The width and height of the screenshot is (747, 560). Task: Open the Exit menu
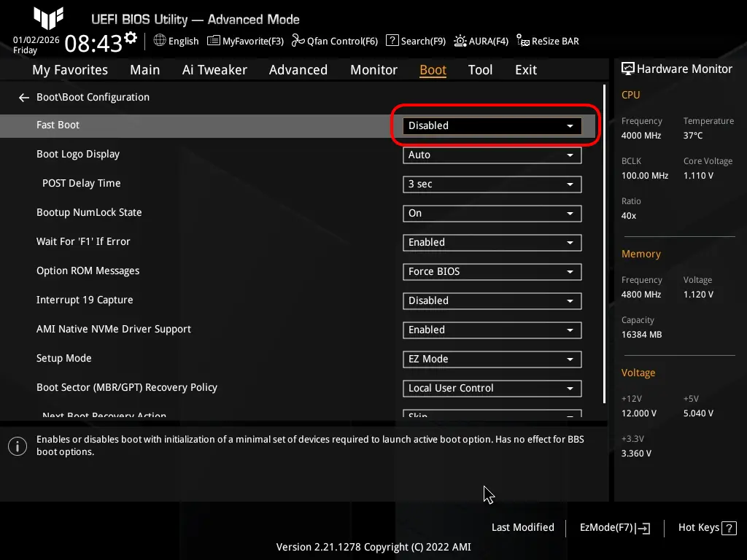click(x=525, y=69)
